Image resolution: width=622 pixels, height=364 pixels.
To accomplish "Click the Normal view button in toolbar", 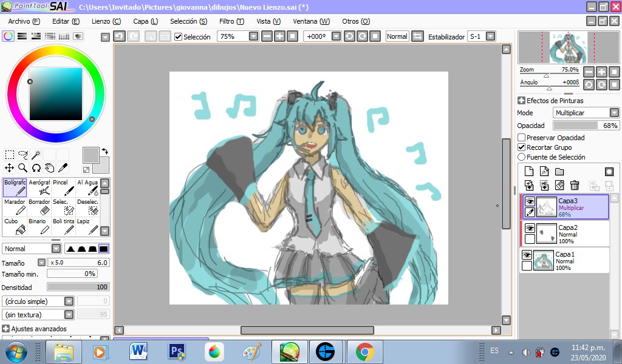I will (397, 36).
